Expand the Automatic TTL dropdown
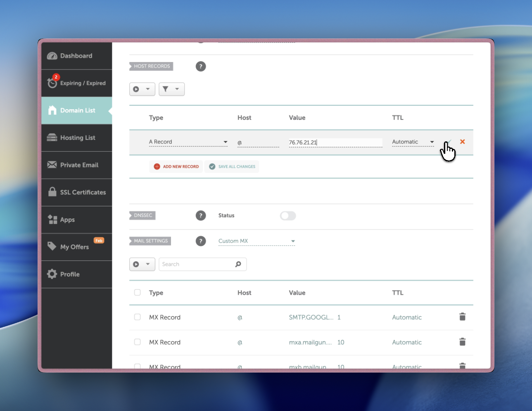The height and width of the screenshot is (411, 532). click(x=413, y=141)
